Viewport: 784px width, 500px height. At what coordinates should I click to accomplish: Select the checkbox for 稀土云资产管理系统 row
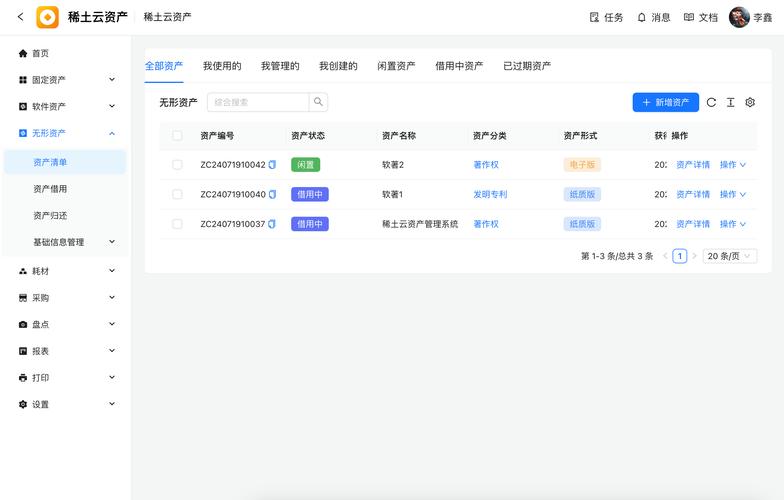tap(177, 224)
